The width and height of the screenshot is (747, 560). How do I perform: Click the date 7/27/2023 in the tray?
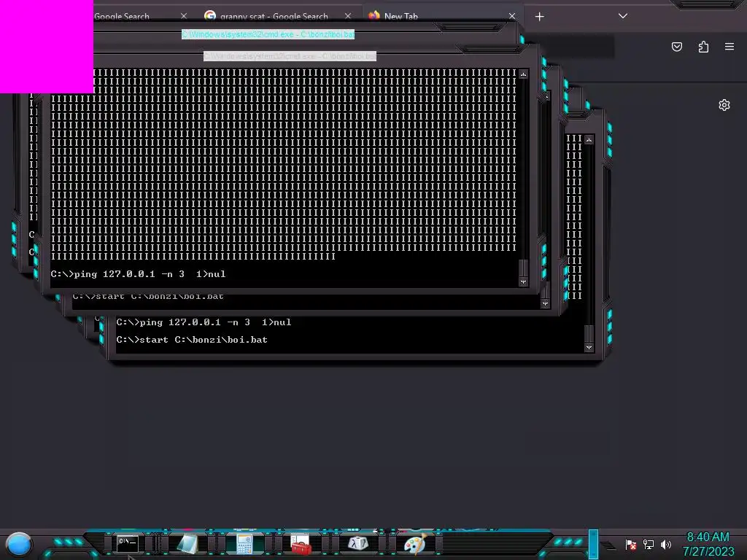point(708,551)
